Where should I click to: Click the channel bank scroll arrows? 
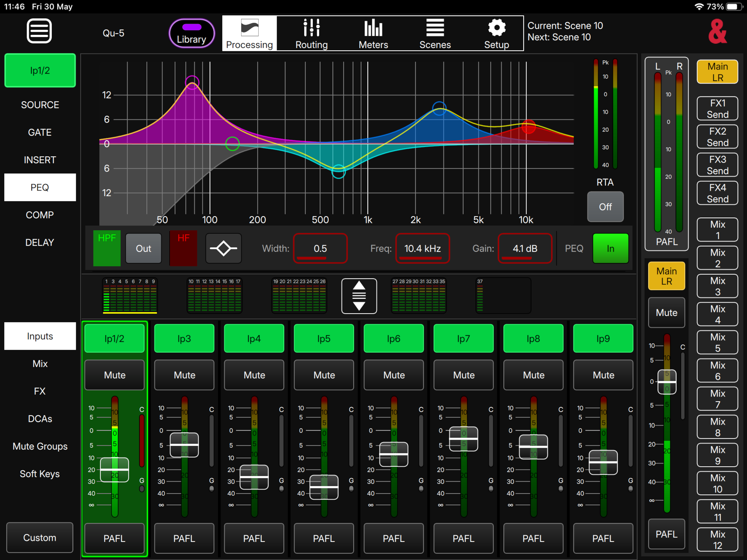coord(359,296)
